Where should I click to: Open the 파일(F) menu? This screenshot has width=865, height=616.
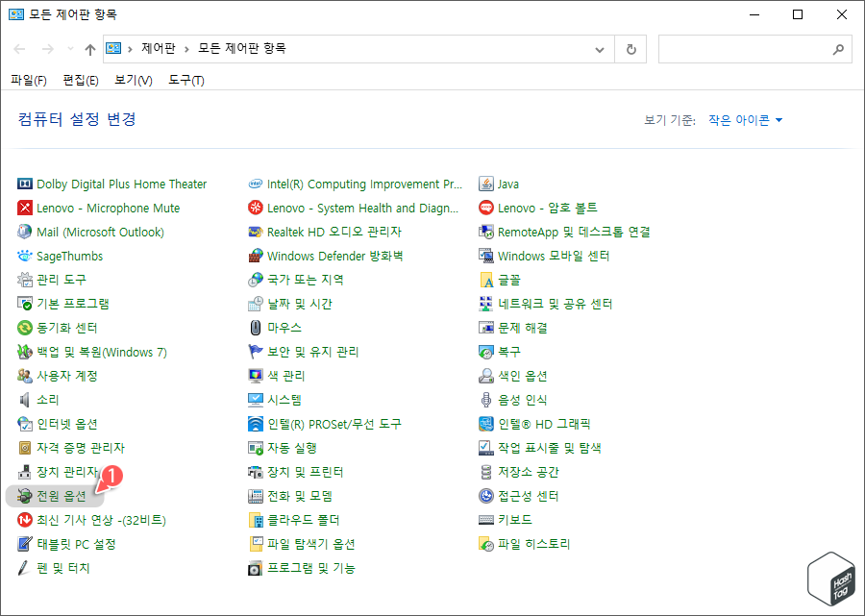[x=29, y=81]
